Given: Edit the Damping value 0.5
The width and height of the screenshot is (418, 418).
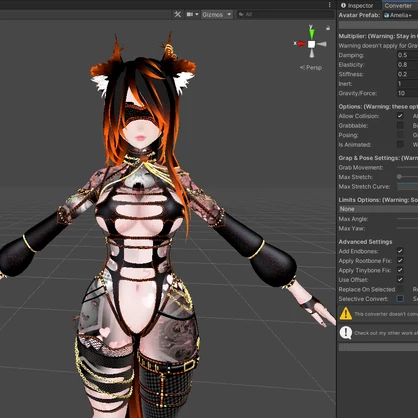Looking at the screenshot, I should pyautogui.click(x=407, y=55).
